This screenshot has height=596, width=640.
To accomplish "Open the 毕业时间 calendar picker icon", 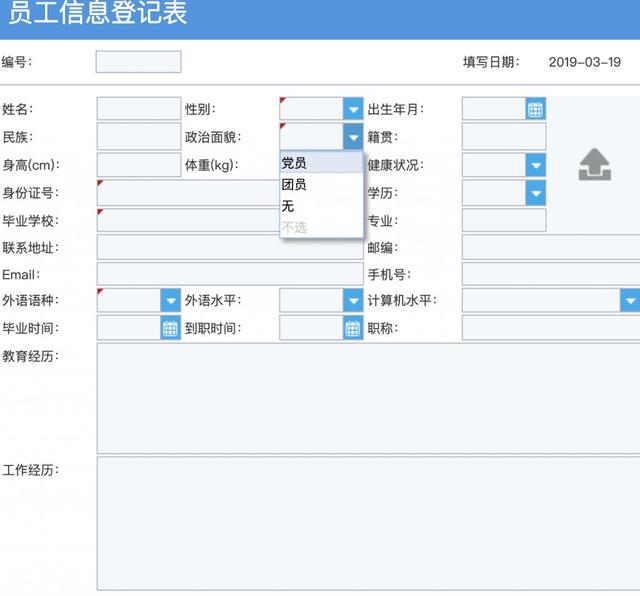I will 170,328.
